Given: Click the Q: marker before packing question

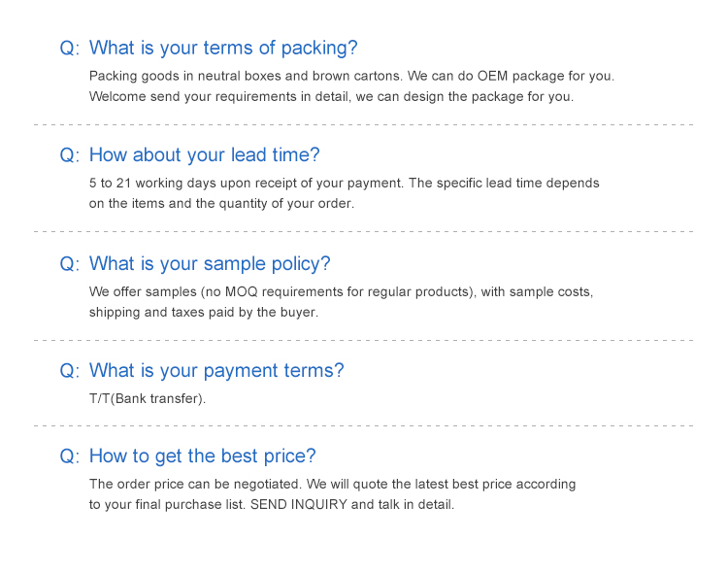Looking at the screenshot, I should (70, 48).
